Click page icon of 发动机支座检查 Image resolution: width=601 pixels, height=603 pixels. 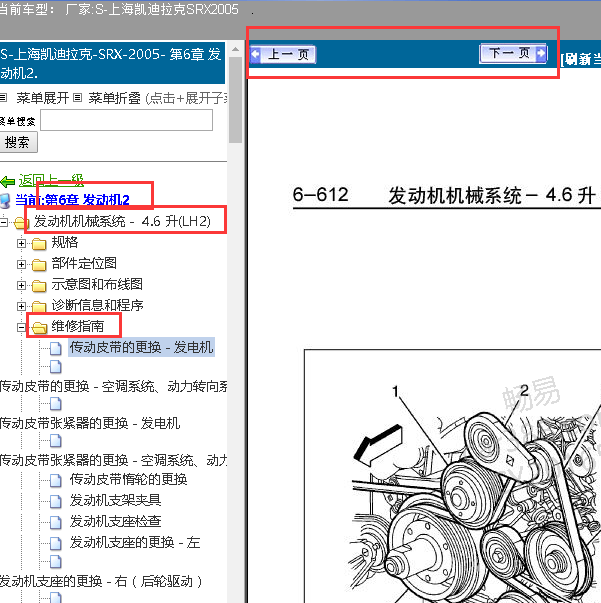click(56, 522)
